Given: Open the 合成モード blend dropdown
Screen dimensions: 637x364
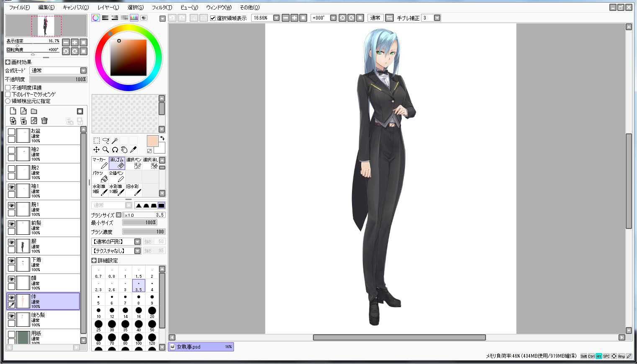Looking at the screenshot, I should pos(58,70).
